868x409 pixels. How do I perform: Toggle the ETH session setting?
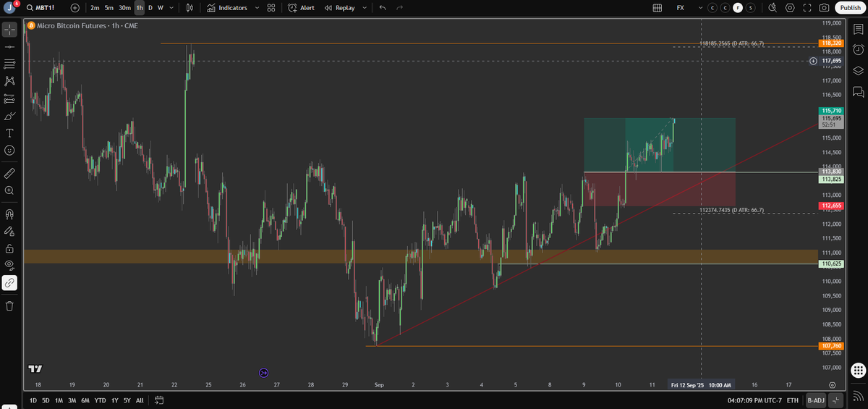(x=793, y=400)
